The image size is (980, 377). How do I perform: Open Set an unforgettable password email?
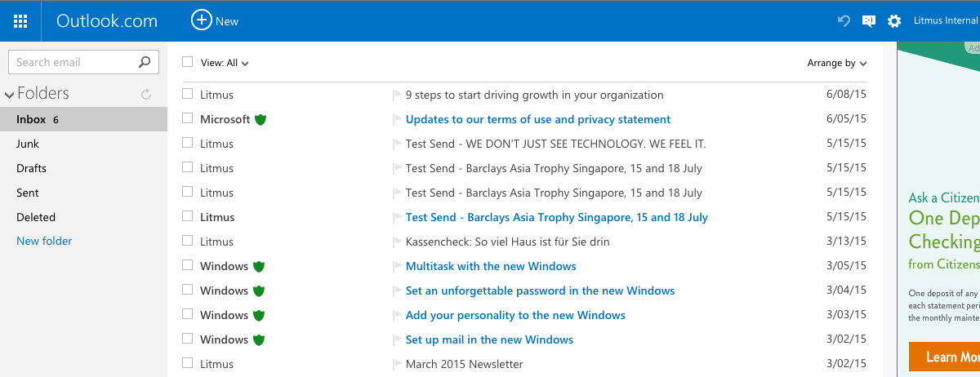540,291
